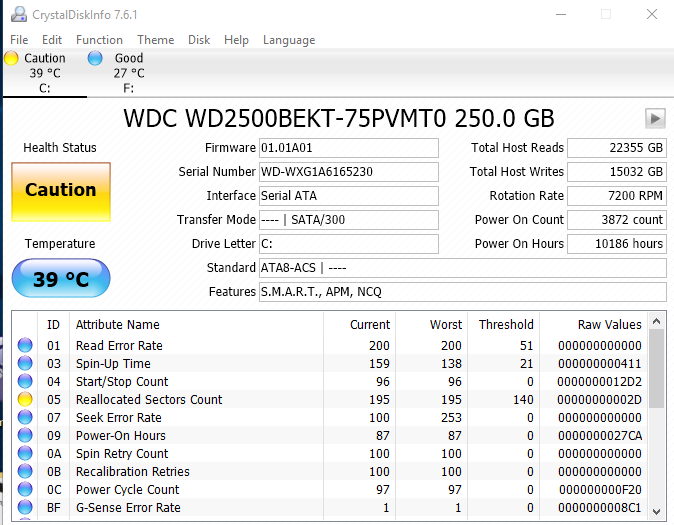The width and height of the screenshot is (674, 525).
Task: Click the disk title WDC WD2500BEKT-75PVMT0 250.0 GB
Action: (339, 118)
